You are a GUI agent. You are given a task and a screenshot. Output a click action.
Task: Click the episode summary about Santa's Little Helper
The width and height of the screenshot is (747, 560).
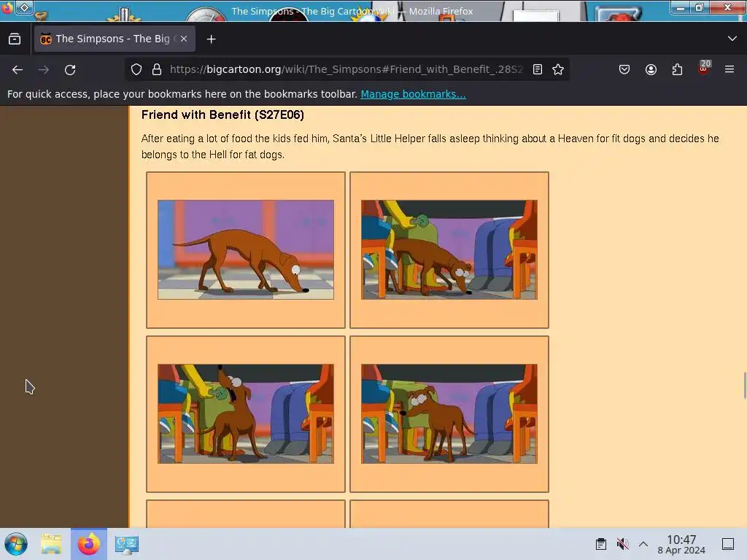[x=430, y=147]
